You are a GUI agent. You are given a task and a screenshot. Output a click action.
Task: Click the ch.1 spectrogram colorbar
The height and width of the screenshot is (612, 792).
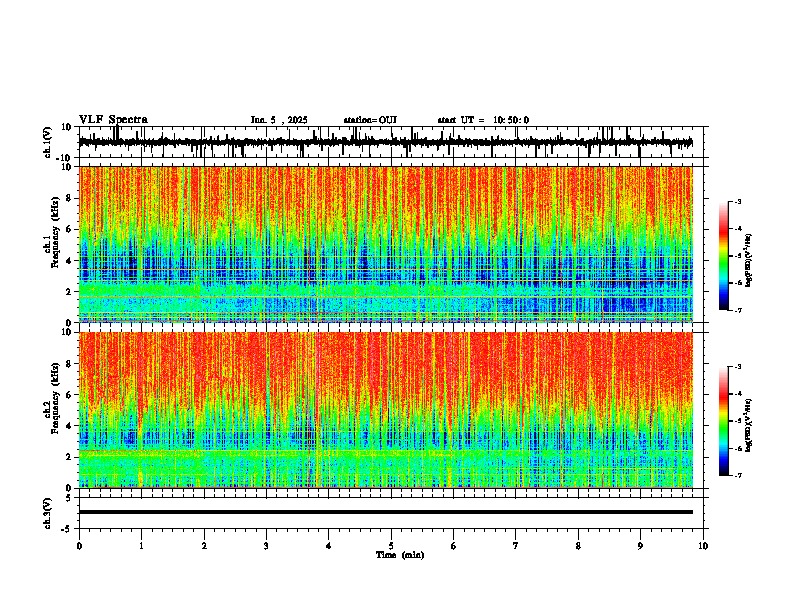pyautogui.click(x=723, y=256)
